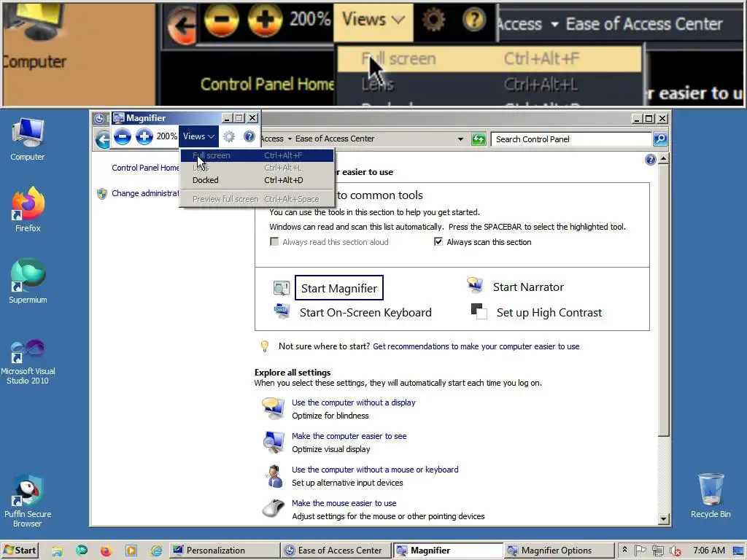The width and height of the screenshot is (747, 560).
Task: Select Recycle Bin desktop icon
Action: point(711,495)
